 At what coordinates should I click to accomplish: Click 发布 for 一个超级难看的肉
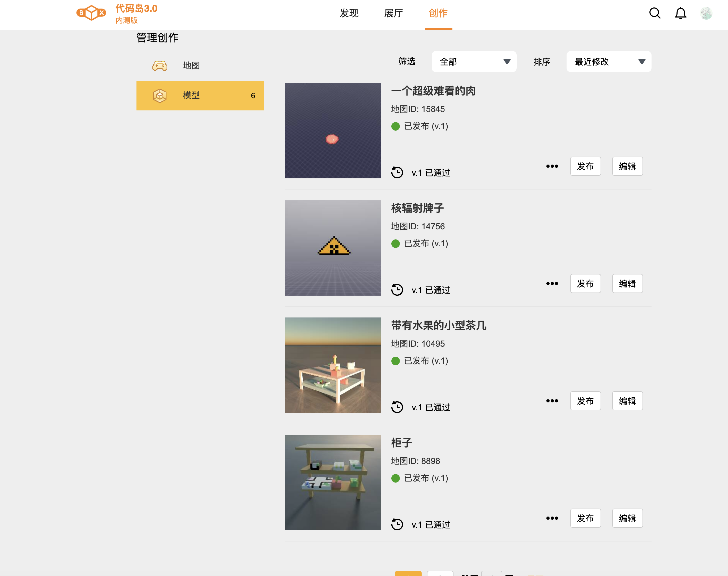pyautogui.click(x=585, y=166)
